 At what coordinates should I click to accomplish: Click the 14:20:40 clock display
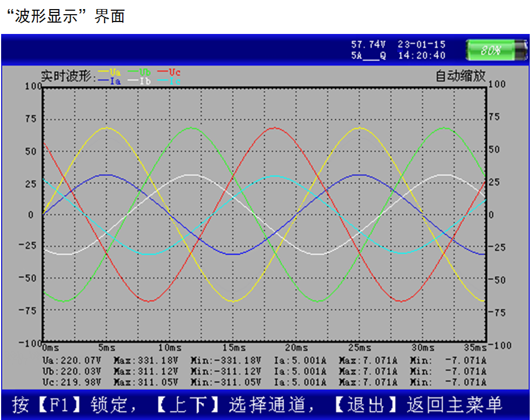click(x=422, y=55)
